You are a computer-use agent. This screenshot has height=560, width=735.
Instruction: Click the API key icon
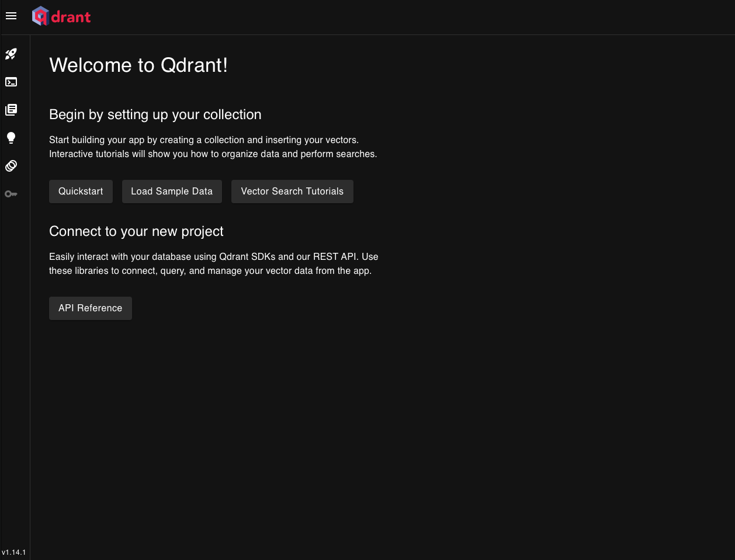tap(11, 194)
